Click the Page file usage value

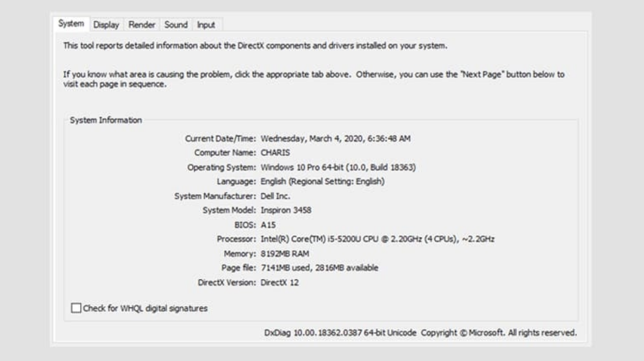coord(319,268)
